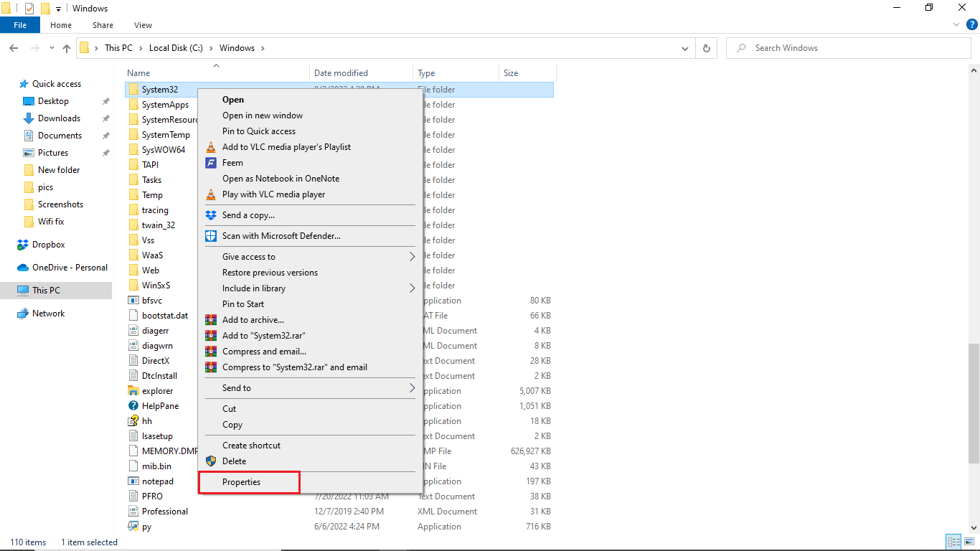Viewport: 980px width, 551px height.
Task: Expand the Send to submenu
Action: pyautogui.click(x=412, y=388)
